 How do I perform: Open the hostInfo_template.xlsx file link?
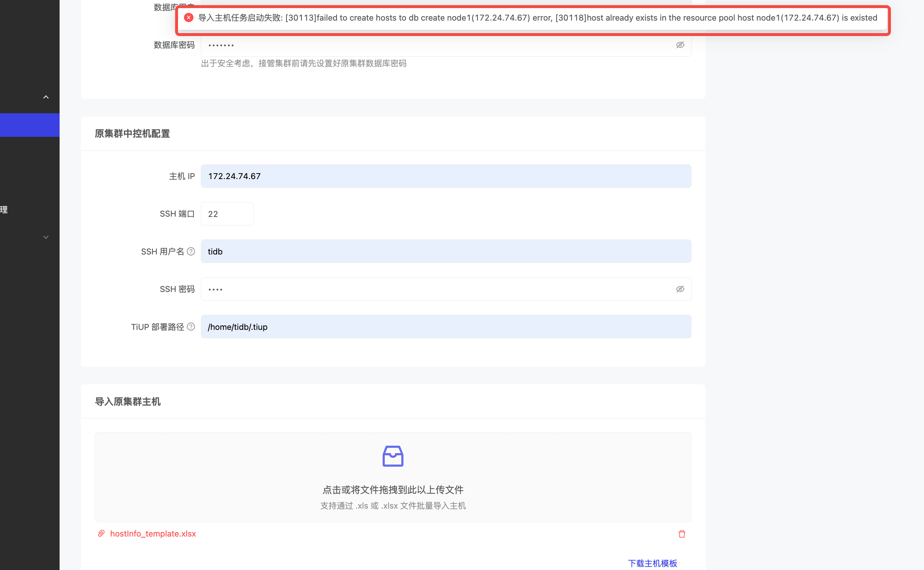(153, 534)
